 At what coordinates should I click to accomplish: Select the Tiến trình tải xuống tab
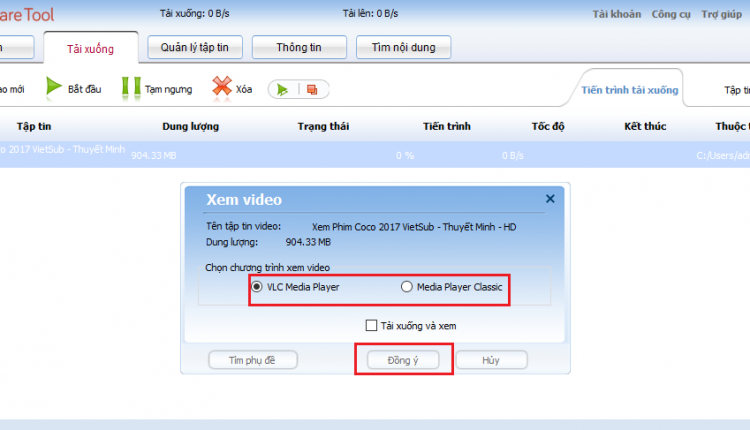pos(629,90)
